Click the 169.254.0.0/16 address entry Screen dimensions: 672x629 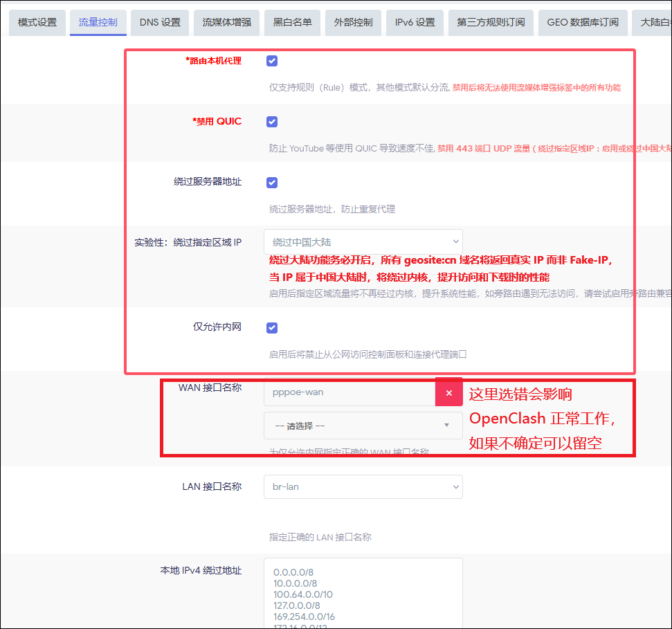click(304, 617)
